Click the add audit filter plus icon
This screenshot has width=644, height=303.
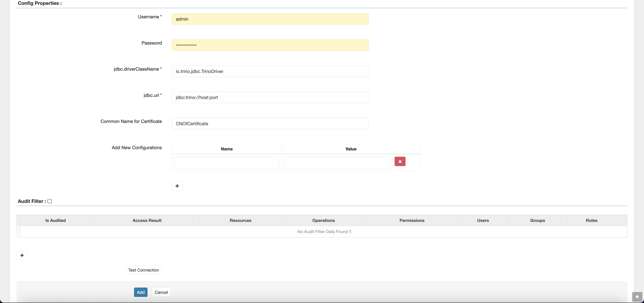[x=22, y=255]
